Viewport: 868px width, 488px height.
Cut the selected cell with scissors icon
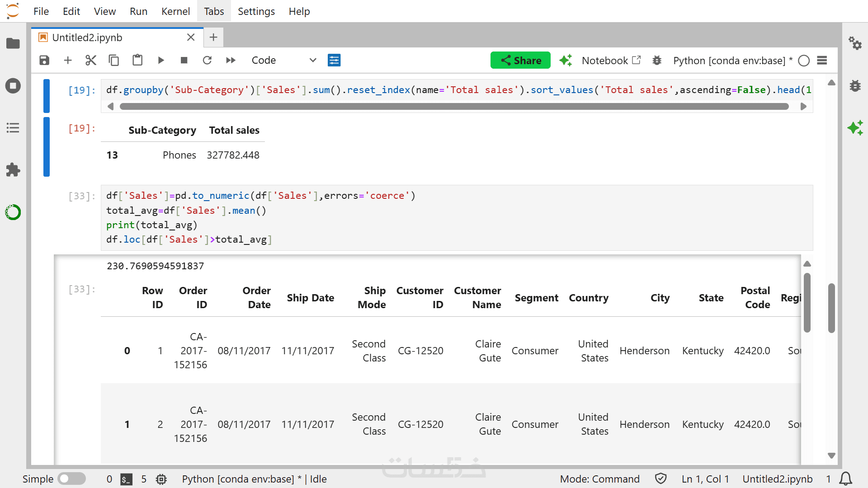click(x=91, y=60)
